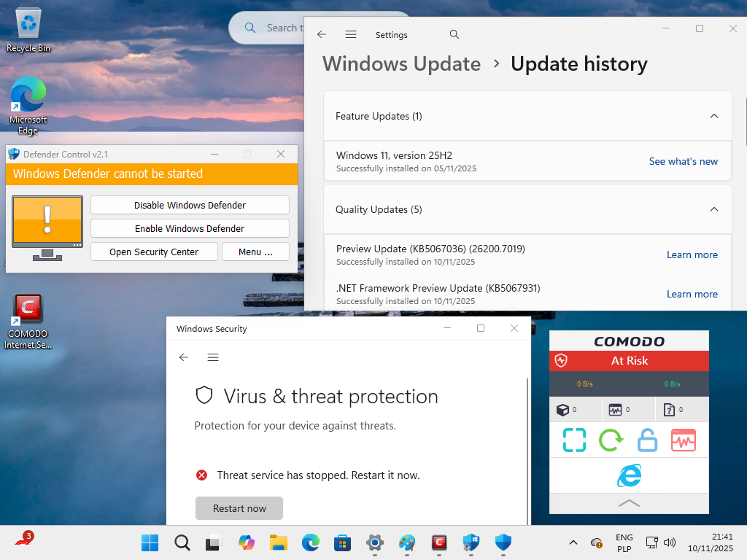Image resolution: width=747 pixels, height=560 pixels.
Task: Click the ENG PLP language indicator
Action: 624,542
